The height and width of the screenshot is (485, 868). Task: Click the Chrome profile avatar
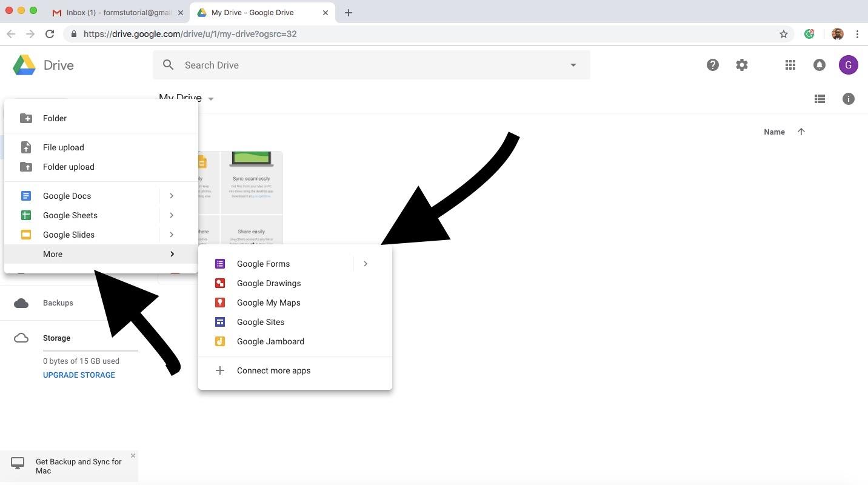tap(838, 34)
